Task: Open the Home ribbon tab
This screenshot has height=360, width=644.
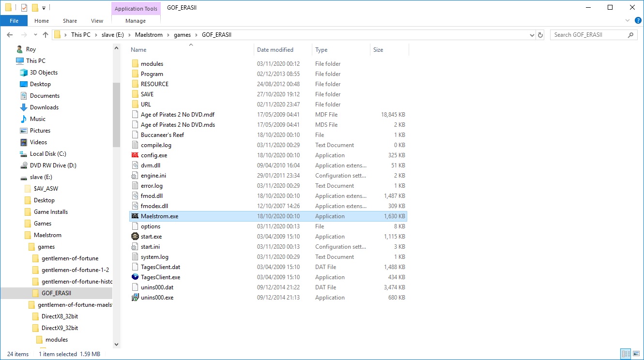Action: (x=42, y=21)
